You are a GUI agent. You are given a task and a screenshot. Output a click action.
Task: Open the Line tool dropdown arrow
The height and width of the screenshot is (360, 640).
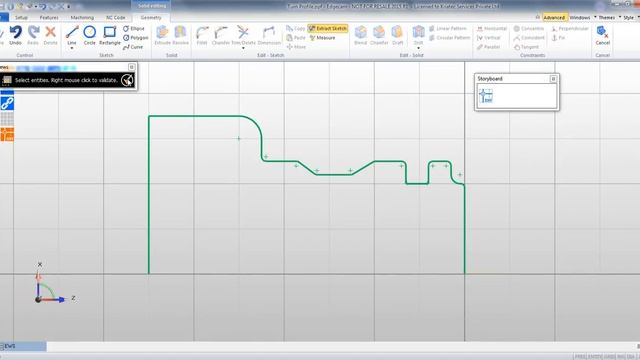tap(72, 49)
